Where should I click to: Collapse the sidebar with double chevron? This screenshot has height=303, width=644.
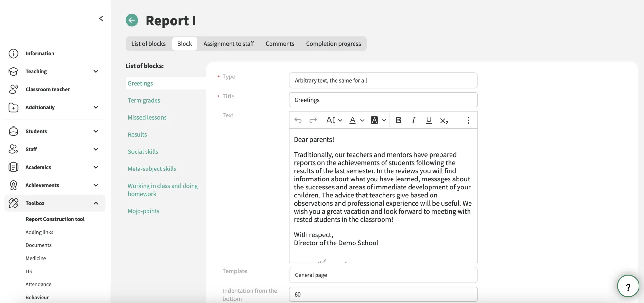(x=101, y=19)
